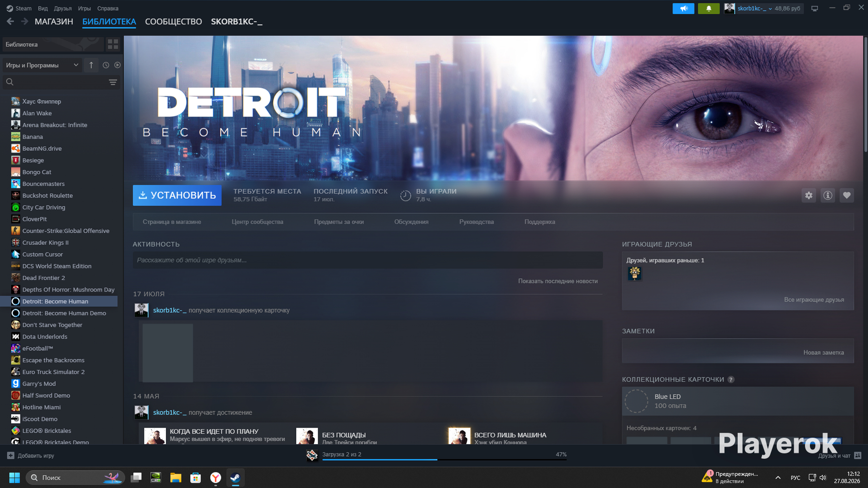
Task: Switch library to grid view icon
Action: point(113,44)
